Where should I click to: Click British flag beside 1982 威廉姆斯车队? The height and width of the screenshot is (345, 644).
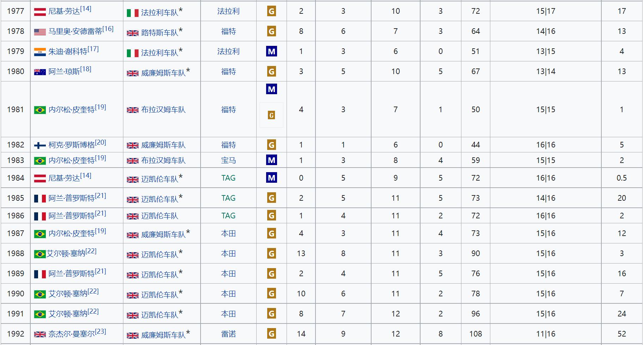[x=133, y=146]
